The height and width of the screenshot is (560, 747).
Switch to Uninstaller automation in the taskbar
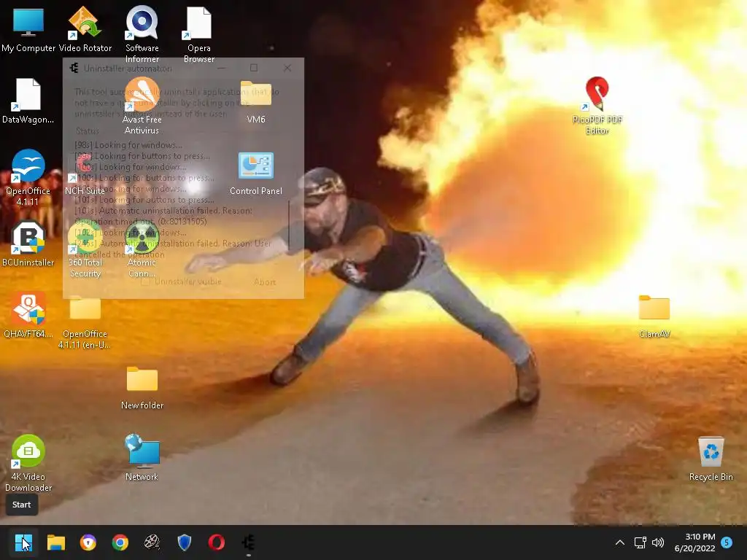click(x=248, y=542)
